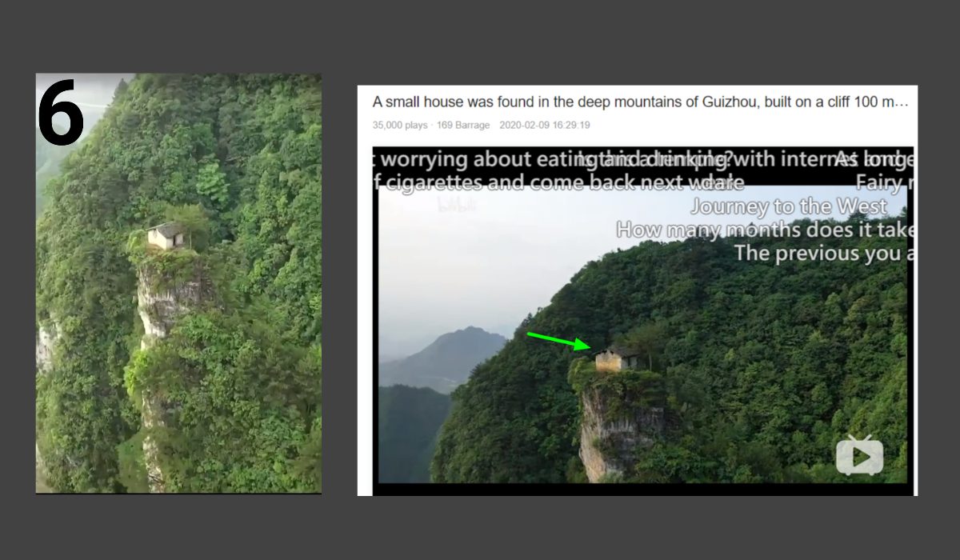
Task: Click the 169 Barrage count
Action: 463,125
